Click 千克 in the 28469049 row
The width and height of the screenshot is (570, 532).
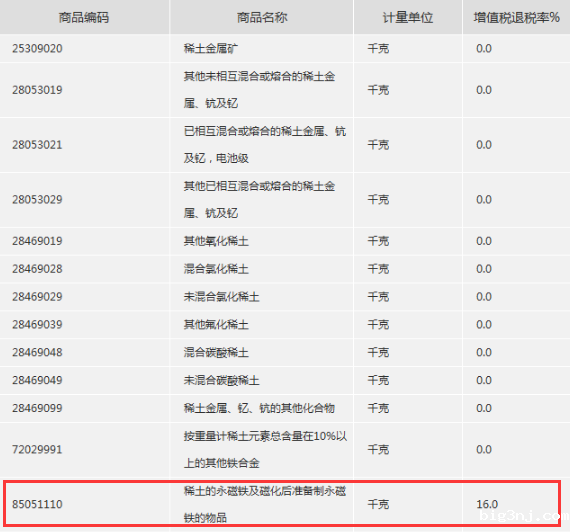pyautogui.click(x=378, y=380)
